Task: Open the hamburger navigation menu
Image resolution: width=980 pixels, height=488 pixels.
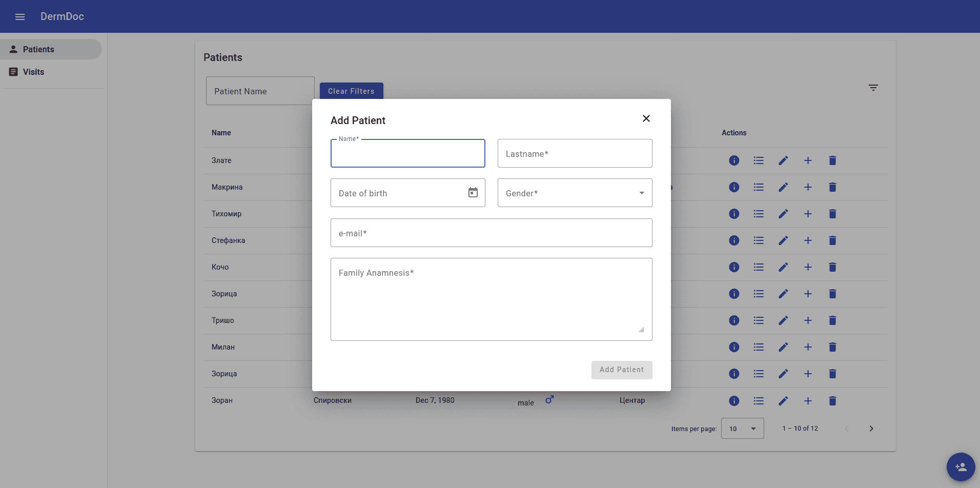Action: (x=20, y=17)
